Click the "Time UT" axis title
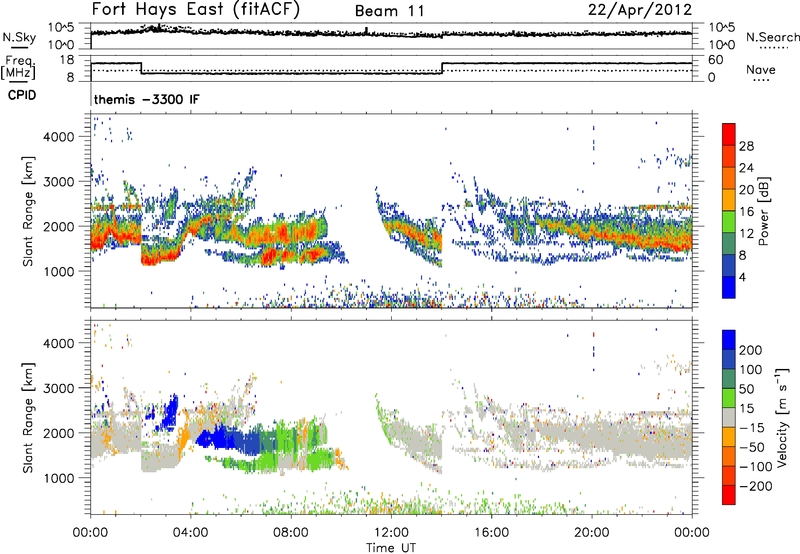 click(x=391, y=547)
